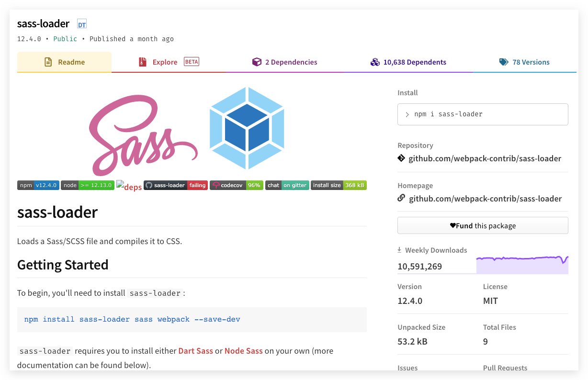Click the install size 368 kB badge
The width and height of the screenshot is (588, 380).
[339, 185]
